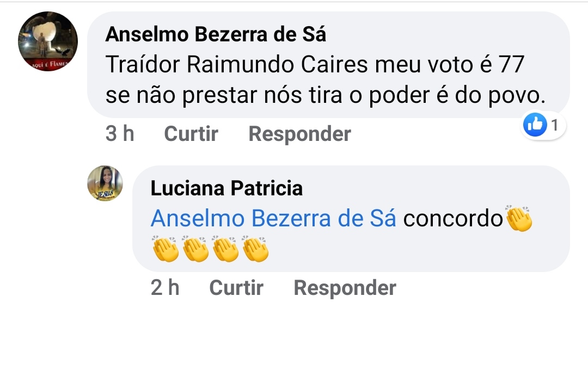Image resolution: width=588 pixels, height=370 pixels.
Task: Click blue mention Anselmo Bezerra de Sá
Action: (x=273, y=219)
